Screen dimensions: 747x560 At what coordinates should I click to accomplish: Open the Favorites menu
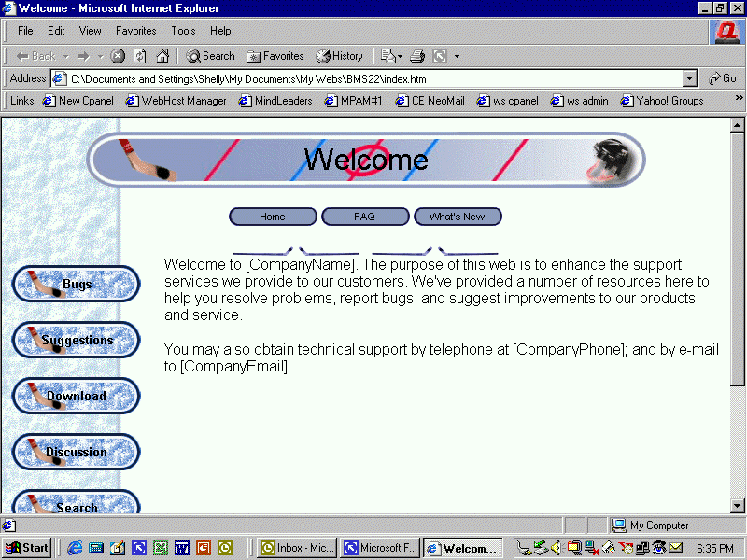135,31
